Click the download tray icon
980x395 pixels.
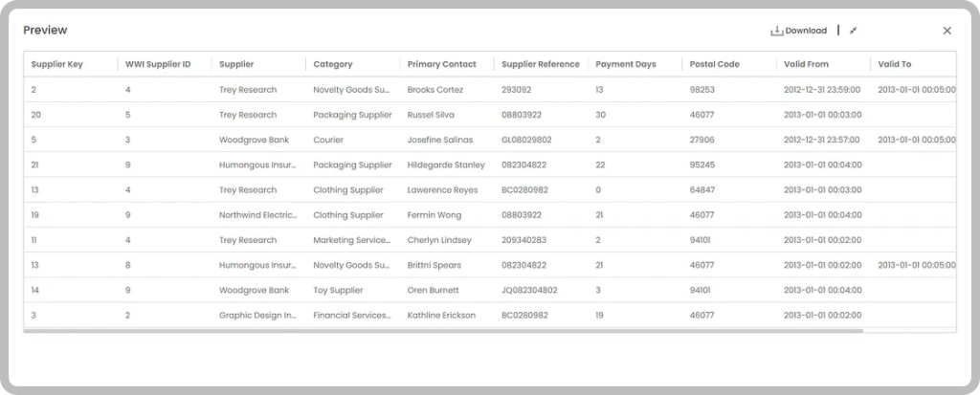point(777,31)
